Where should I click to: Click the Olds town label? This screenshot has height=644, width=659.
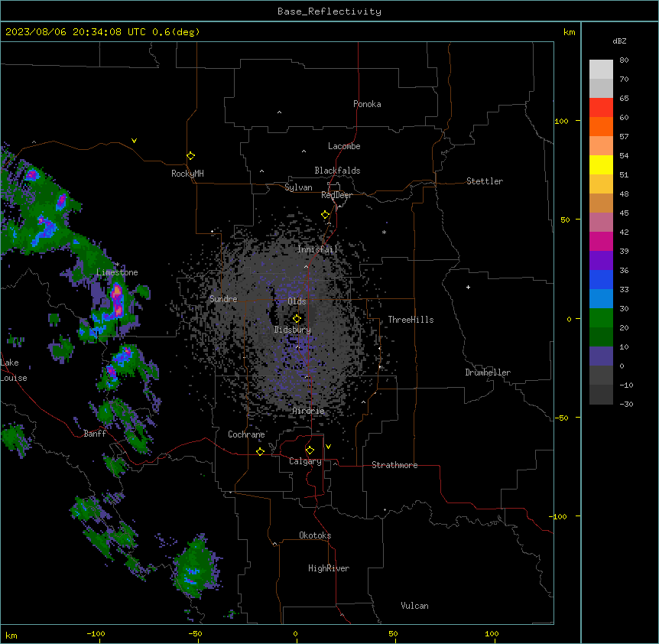(x=297, y=301)
